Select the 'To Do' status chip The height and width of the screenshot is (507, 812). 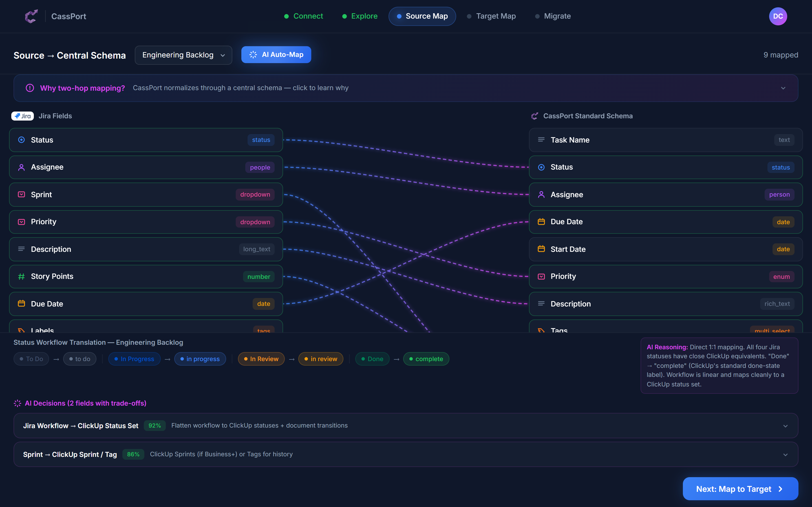[x=31, y=359]
